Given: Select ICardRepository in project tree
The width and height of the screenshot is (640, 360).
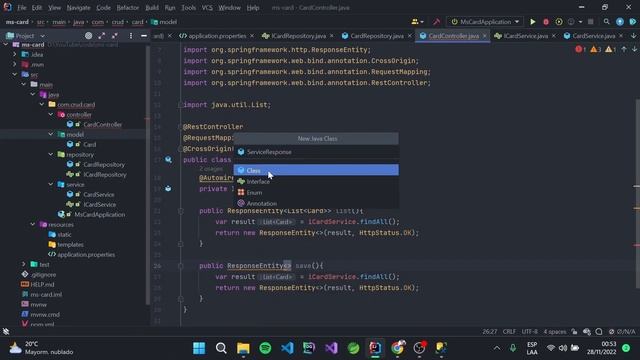Looking at the screenshot, I should pyautogui.click(x=104, y=174).
